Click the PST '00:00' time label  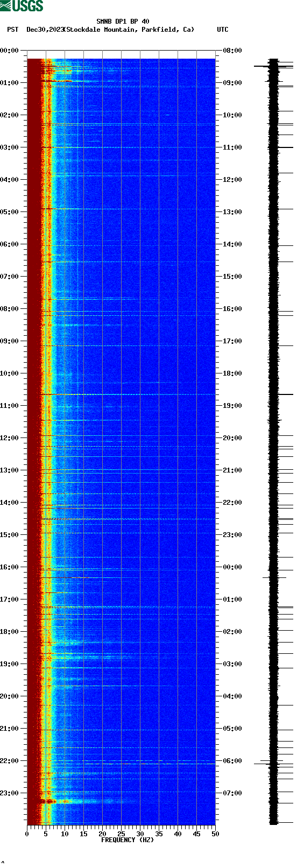[10, 51]
